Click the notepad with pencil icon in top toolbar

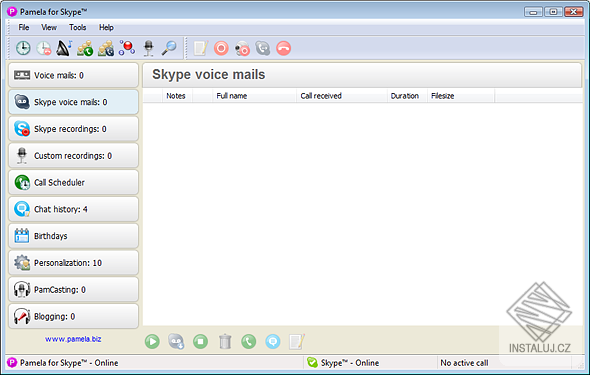tap(201, 48)
